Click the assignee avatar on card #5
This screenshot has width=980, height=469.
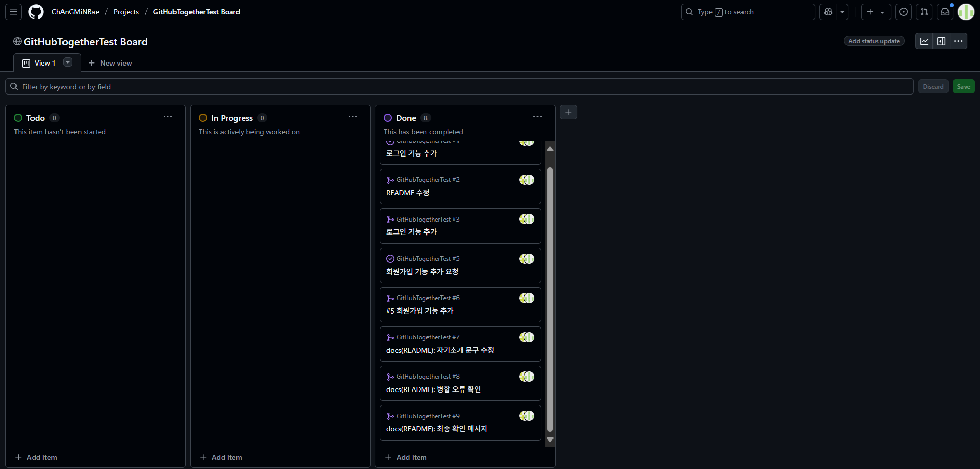click(x=527, y=259)
